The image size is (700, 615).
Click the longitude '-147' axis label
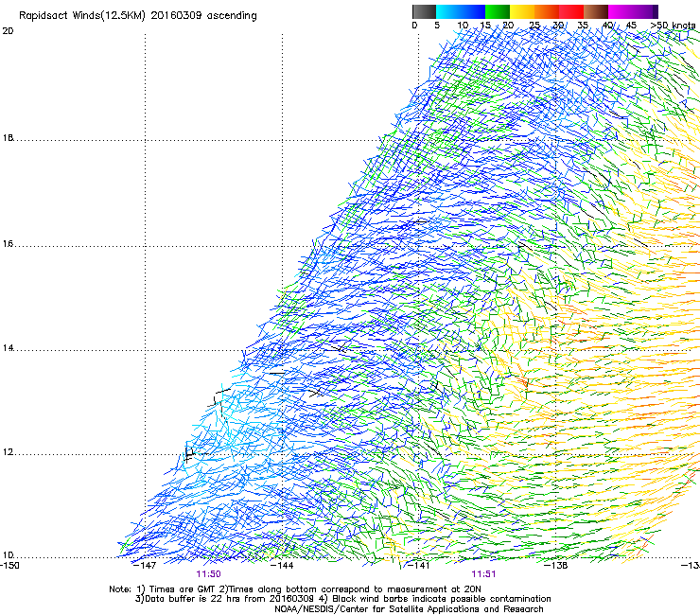[x=145, y=566]
